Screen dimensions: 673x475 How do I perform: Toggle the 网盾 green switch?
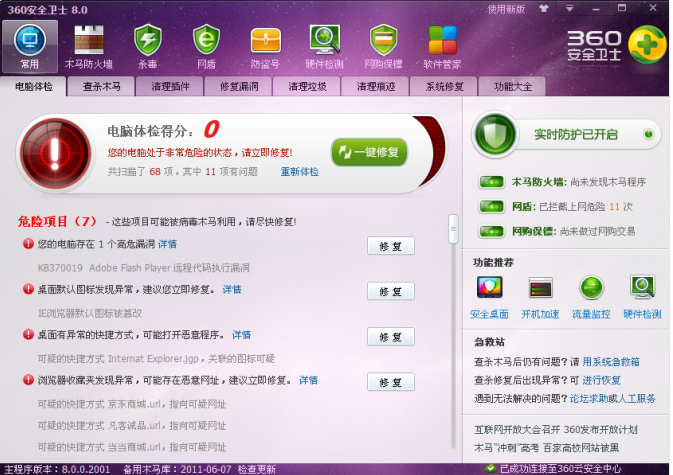pos(491,206)
